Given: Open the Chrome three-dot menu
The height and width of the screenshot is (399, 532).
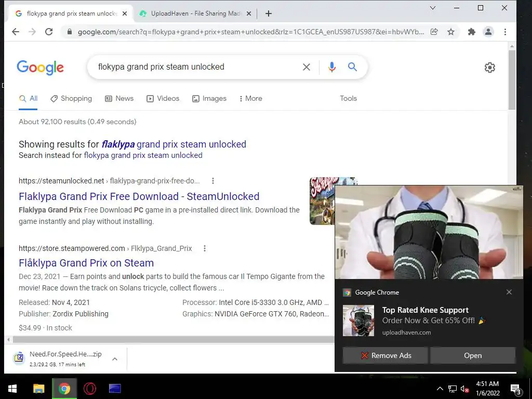Looking at the screenshot, I should tap(505, 32).
